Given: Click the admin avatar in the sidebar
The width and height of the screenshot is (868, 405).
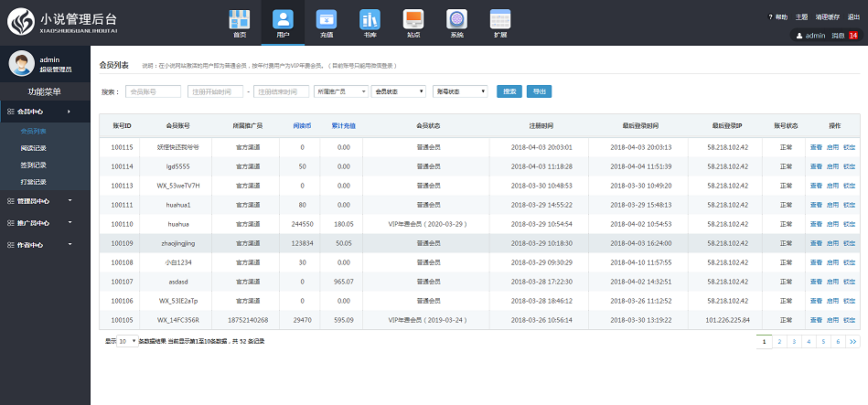Looking at the screenshot, I should click(21, 63).
